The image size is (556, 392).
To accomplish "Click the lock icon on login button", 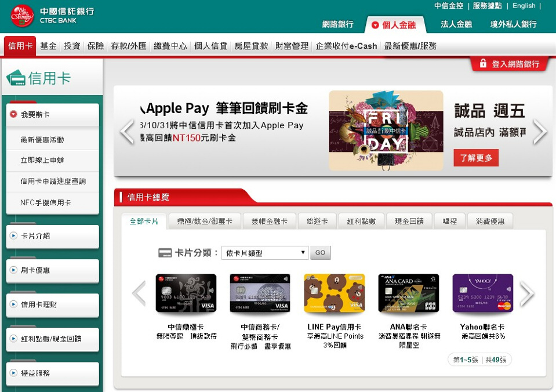I will coord(483,64).
